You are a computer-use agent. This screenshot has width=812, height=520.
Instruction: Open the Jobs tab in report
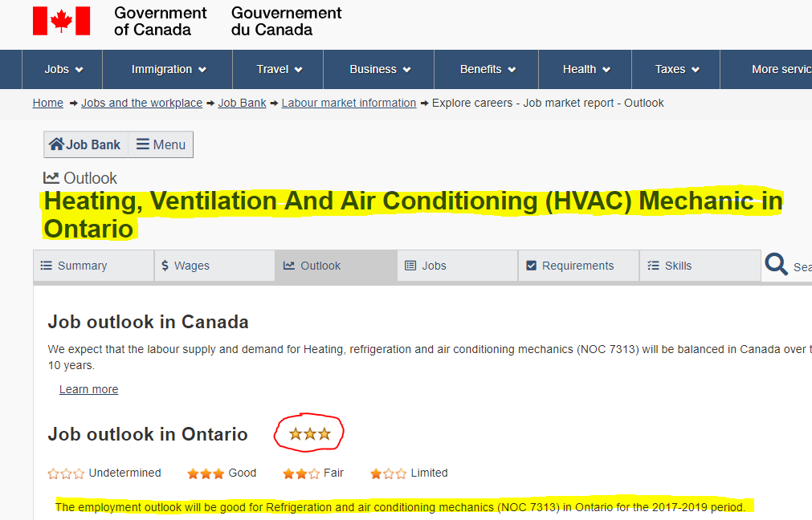pyautogui.click(x=458, y=266)
